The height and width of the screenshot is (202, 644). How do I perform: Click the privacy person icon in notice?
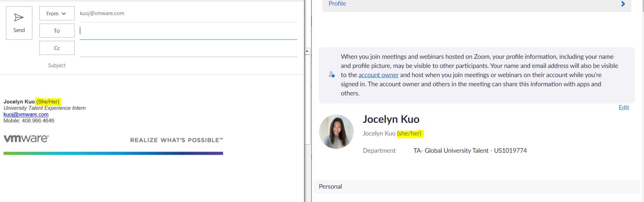[331, 75]
